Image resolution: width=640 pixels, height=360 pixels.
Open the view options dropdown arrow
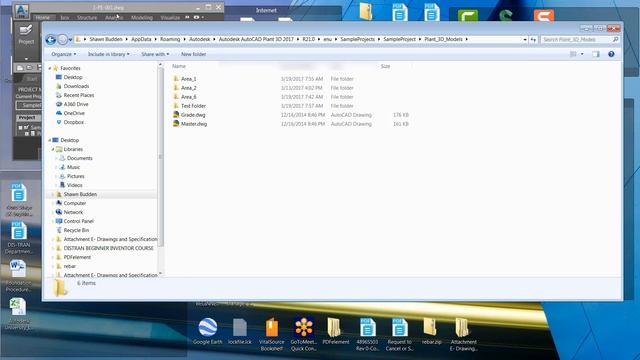(x=582, y=54)
